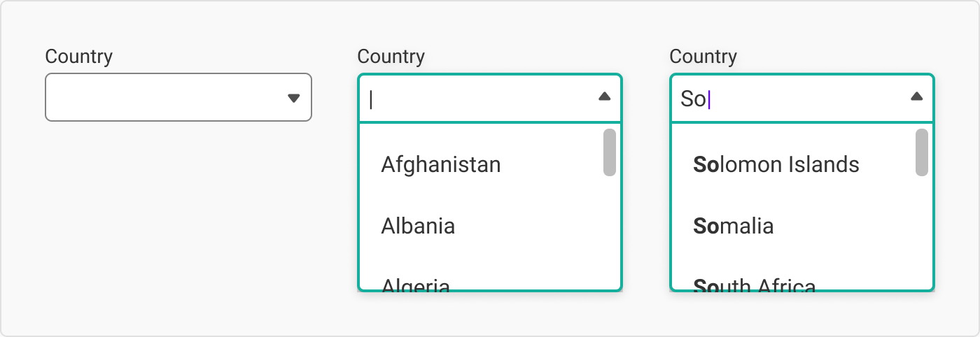Screen dimensions: 980x337
Task: Click the Country label above the Afghanistan list
Action: pos(391,57)
